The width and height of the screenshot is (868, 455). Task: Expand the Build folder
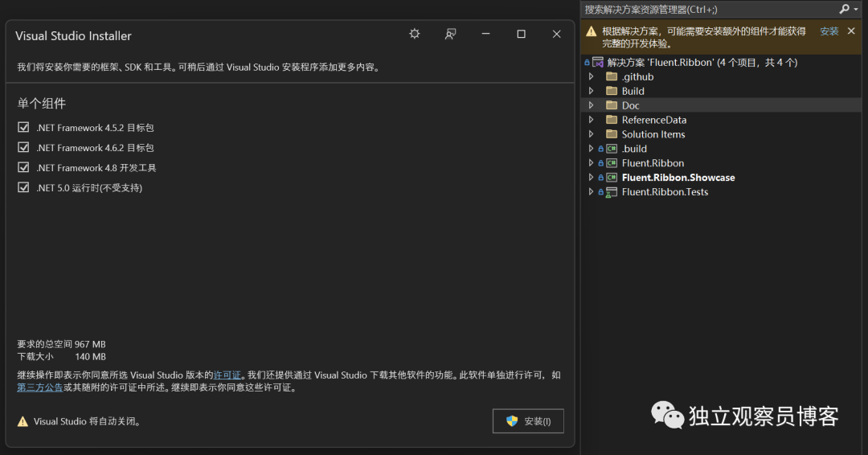click(x=591, y=91)
